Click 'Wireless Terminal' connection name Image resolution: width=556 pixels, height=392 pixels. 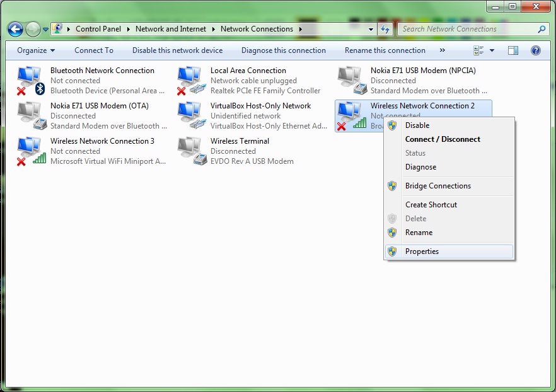click(x=240, y=141)
